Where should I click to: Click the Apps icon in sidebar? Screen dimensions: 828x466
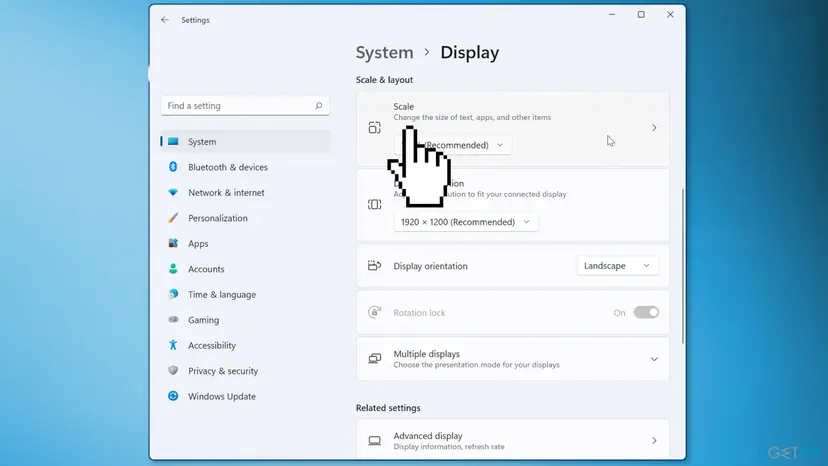coord(173,243)
